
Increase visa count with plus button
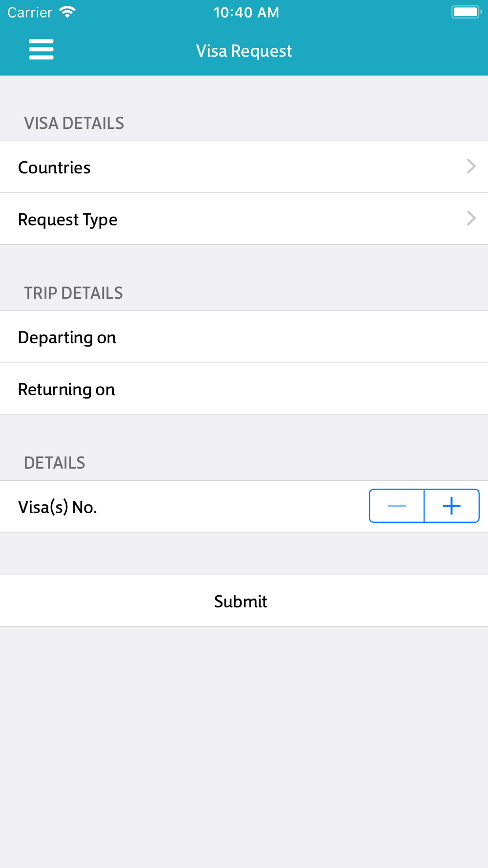click(452, 506)
